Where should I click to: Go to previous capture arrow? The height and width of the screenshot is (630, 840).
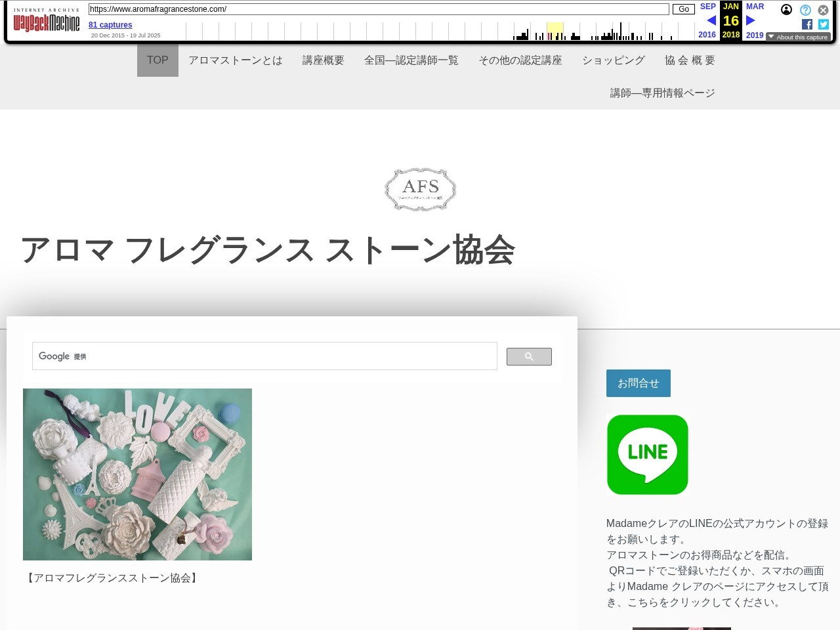point(711,21)
